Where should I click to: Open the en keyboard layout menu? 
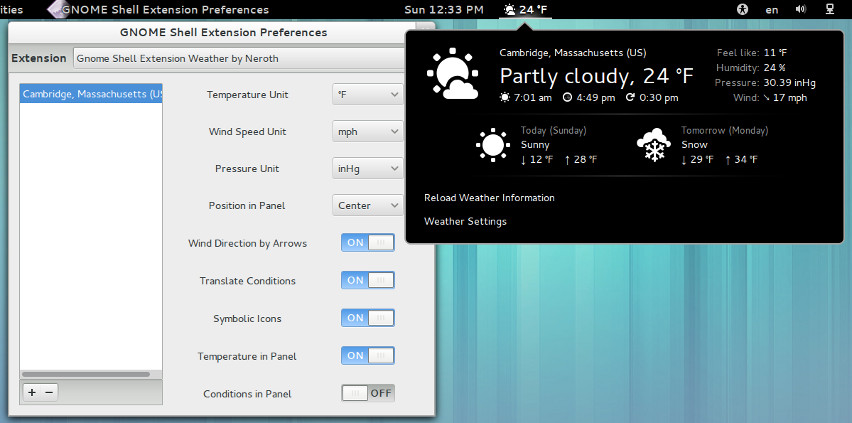(x=772, y=9)
